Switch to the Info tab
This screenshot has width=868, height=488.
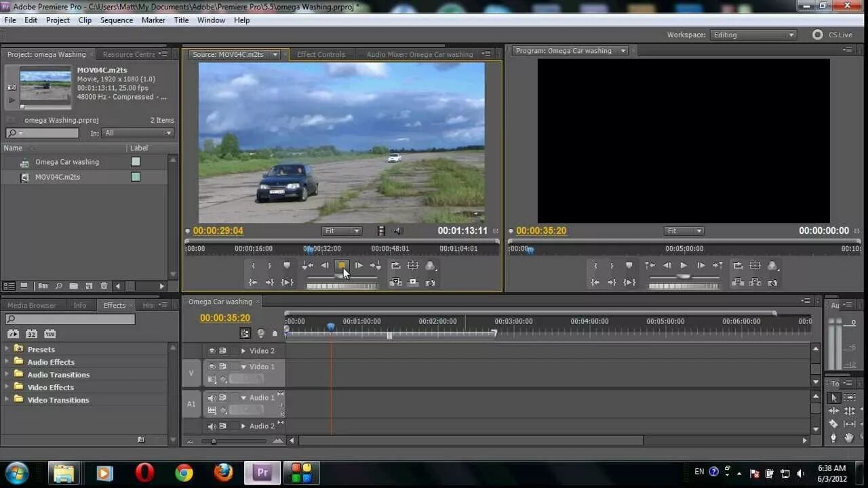(x=80, y=306)
